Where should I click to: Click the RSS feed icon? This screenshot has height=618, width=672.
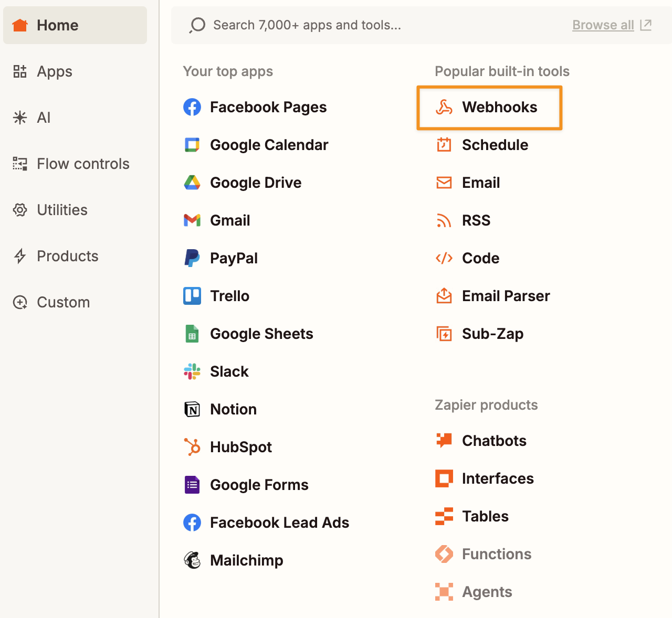pyautogui.click(x=444, y=221)
